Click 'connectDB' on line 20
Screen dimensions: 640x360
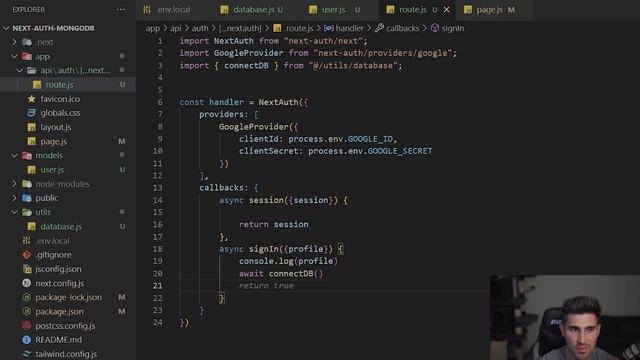[x=291, y=273]
